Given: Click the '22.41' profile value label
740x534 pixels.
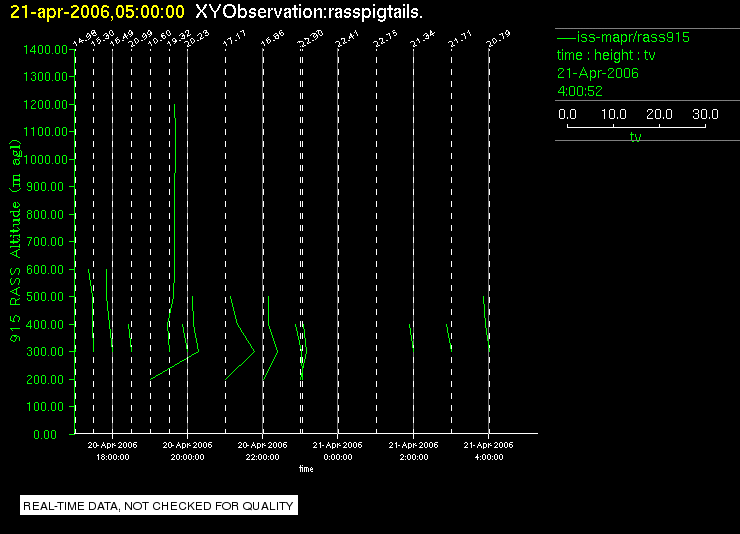Looking at the screenshot, I should coord(347,39).
